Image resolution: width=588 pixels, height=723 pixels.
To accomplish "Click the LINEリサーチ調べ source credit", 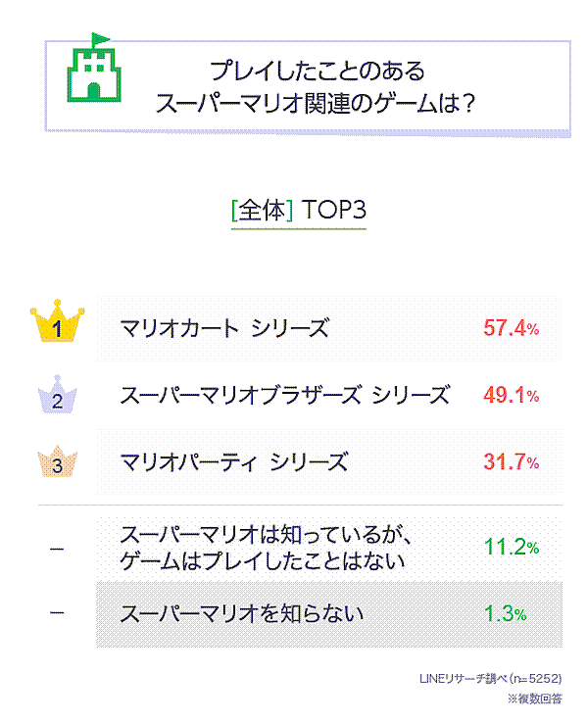I will tap(490, 678).
